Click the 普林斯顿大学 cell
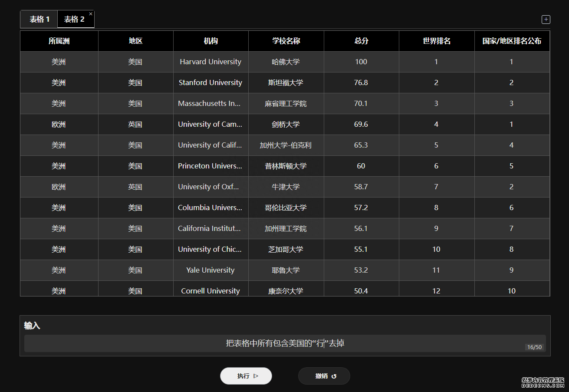569x392 pixels. pyautogui.click(x=286, y=166)
